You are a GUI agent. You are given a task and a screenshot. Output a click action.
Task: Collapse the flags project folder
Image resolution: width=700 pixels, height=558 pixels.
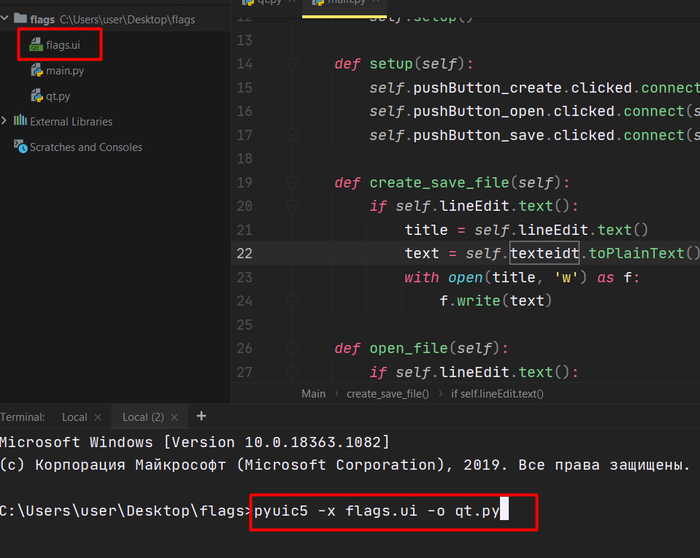click(6, 19)
